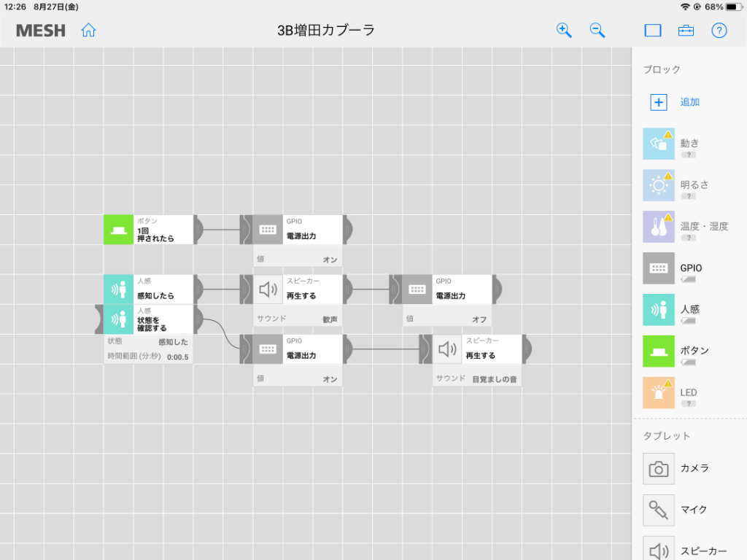Tap the 追加 add block button

(x=675, y=102)
